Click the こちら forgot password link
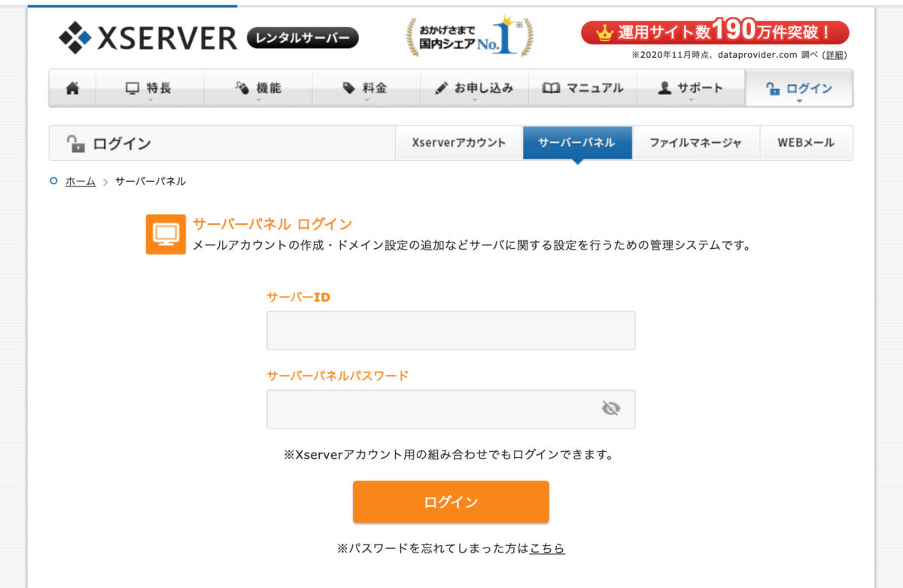 coord(547,549)
